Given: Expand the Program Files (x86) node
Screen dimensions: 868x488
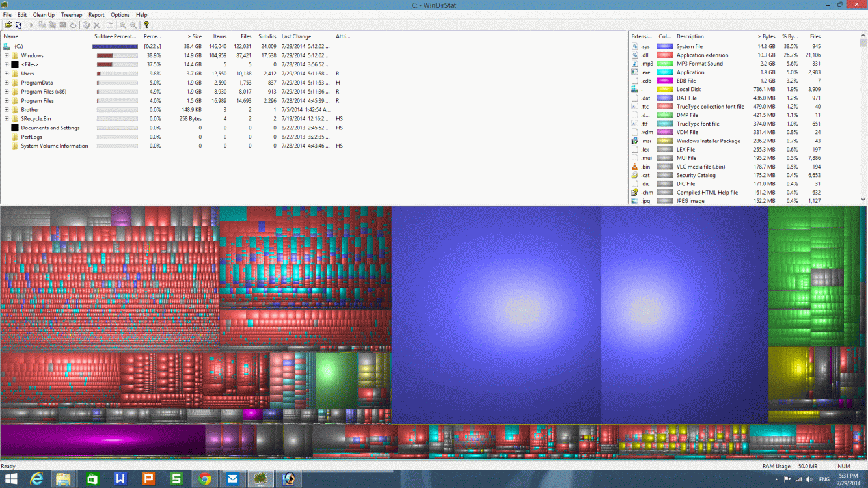Looking at the screenshot, I should pos(7,92).
